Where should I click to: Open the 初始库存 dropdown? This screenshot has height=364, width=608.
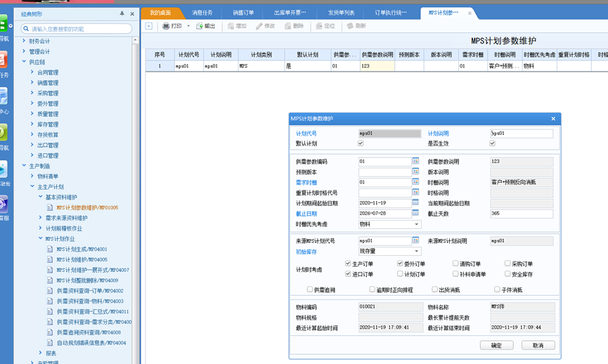[x=416, y=251]
